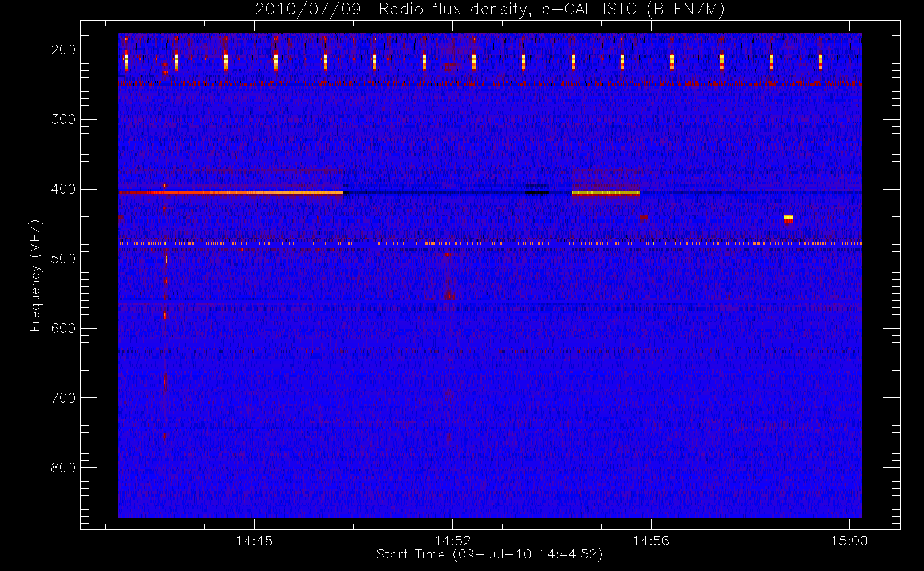The image size is (924, 571).
Task: Click the 800 frequency tick label
Action: pyautogui.click(x=63, y=468)
